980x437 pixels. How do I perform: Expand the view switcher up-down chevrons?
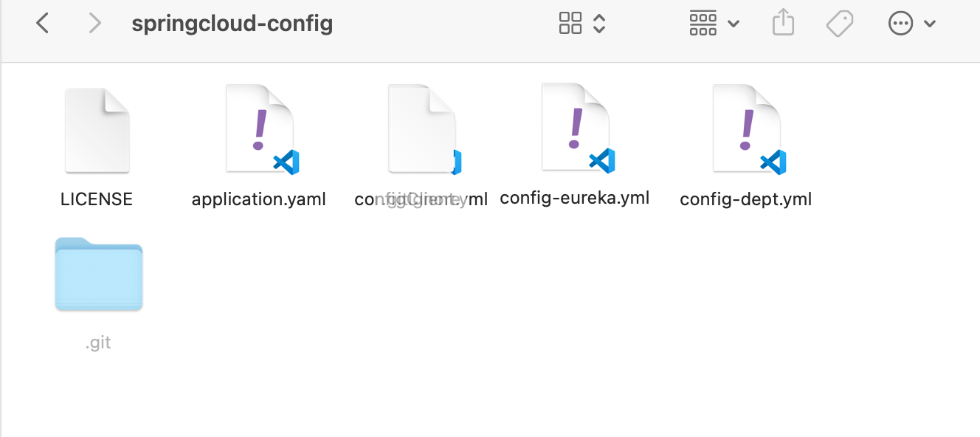pyautogui.click(x=599, y=24)
